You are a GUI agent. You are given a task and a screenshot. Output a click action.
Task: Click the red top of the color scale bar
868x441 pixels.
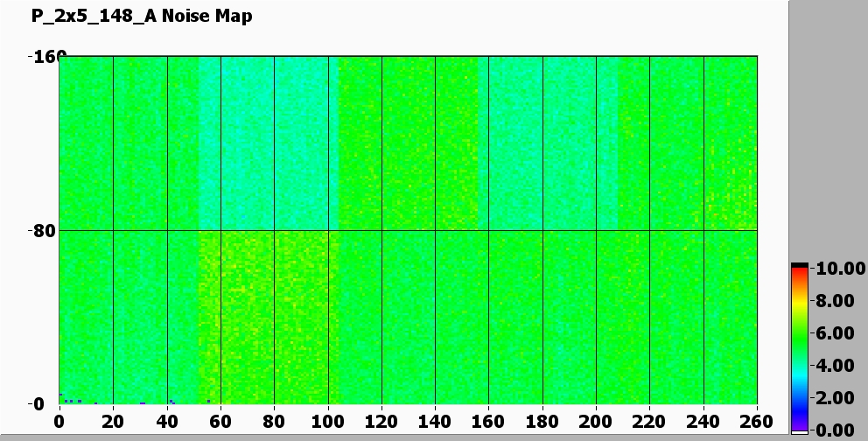[799, 273]
